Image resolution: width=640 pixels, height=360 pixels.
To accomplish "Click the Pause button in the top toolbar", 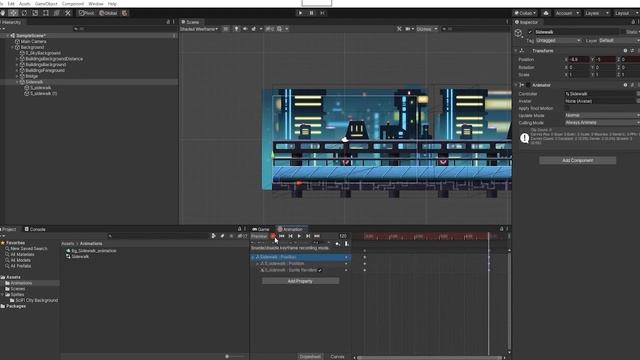I will [x=311, y=13].
